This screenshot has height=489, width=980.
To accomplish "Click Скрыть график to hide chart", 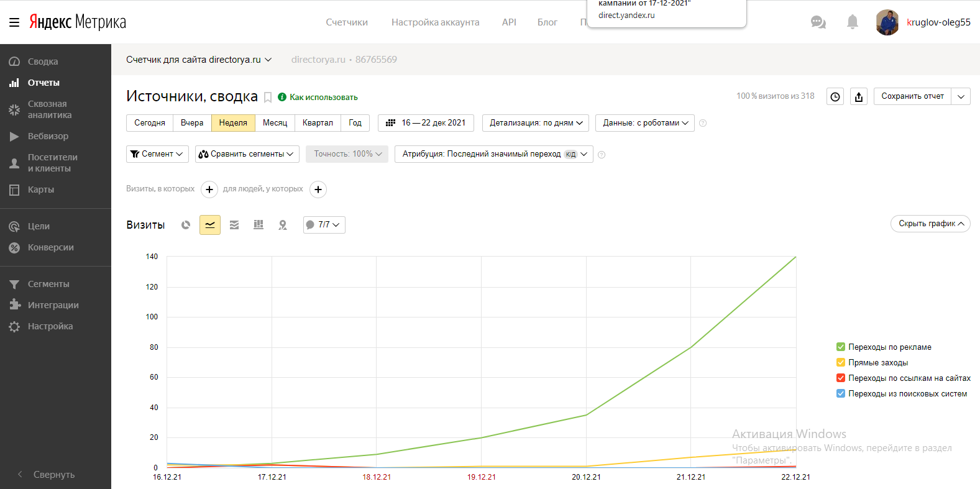I will coord(930,224).
